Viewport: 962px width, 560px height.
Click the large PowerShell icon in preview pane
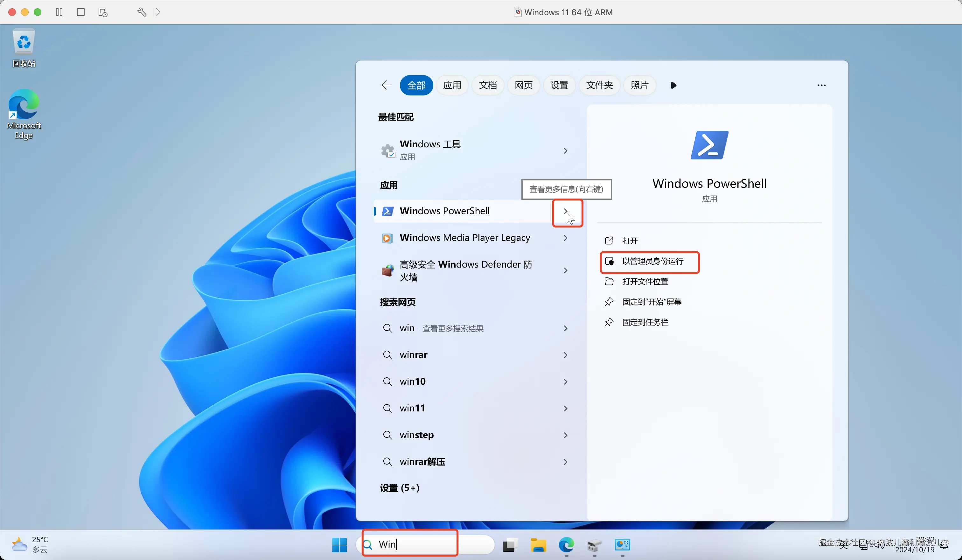(x=709, y=145)
